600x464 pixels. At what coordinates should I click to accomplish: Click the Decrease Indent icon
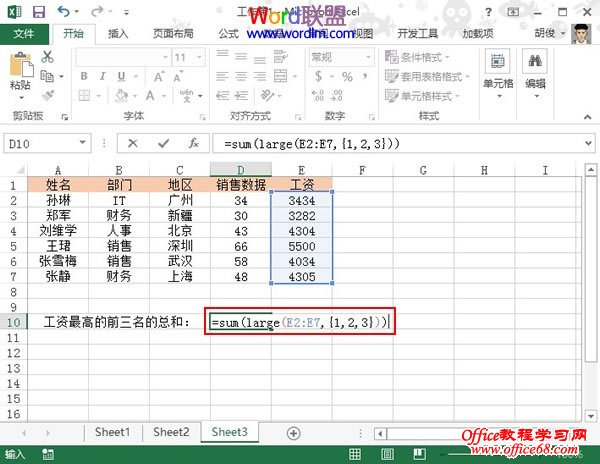[x=222, y=95]
